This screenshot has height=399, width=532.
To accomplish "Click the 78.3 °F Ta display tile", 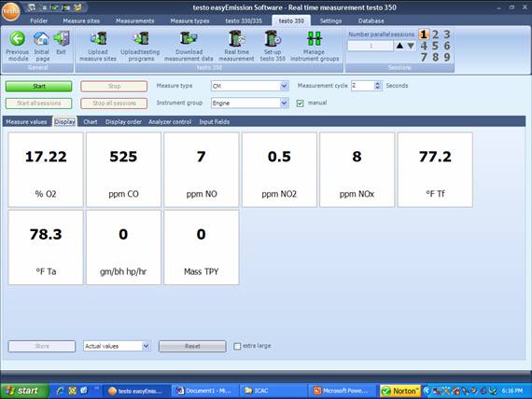I will 46,247.
